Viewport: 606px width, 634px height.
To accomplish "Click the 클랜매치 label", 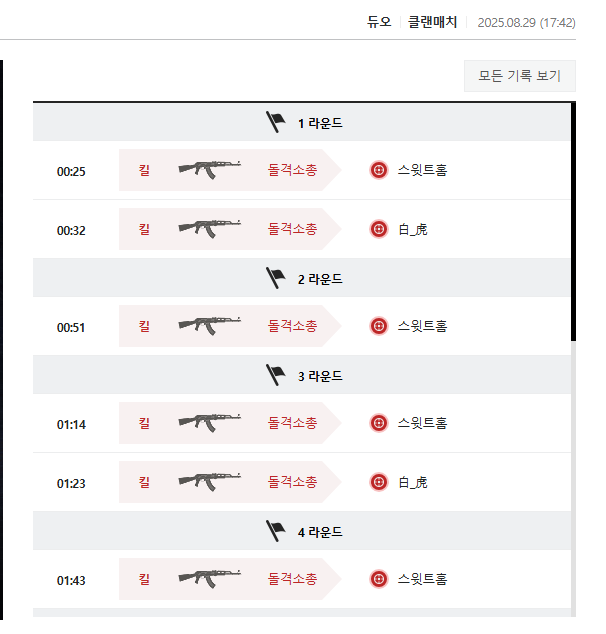I will 432,21.
